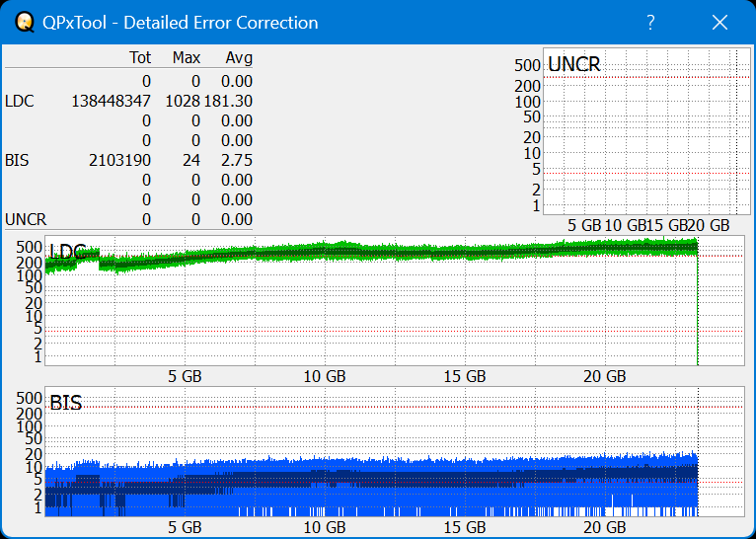Click the Avg column header

pos(239,58)
